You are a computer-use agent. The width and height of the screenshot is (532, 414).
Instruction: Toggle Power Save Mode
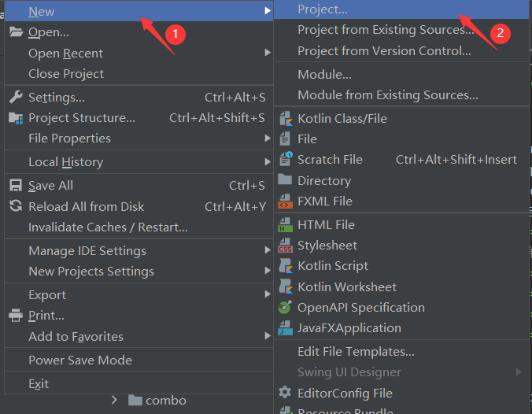coord(139,360)
